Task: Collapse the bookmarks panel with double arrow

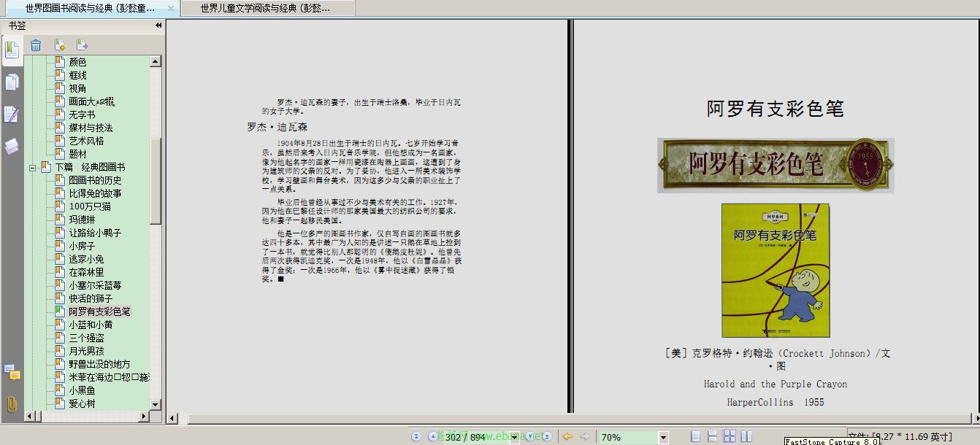Action: (x=158, y=26)
